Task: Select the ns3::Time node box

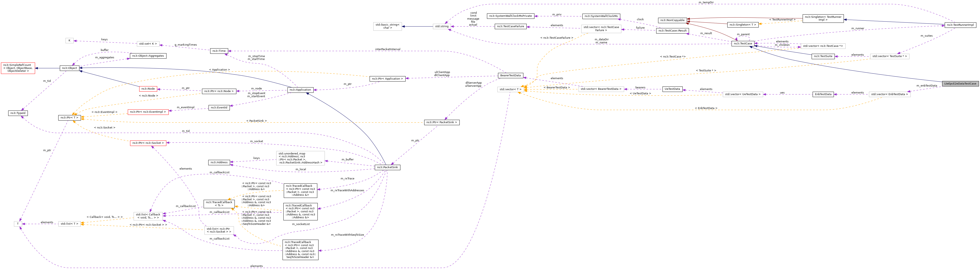Action: pos(219,51)
